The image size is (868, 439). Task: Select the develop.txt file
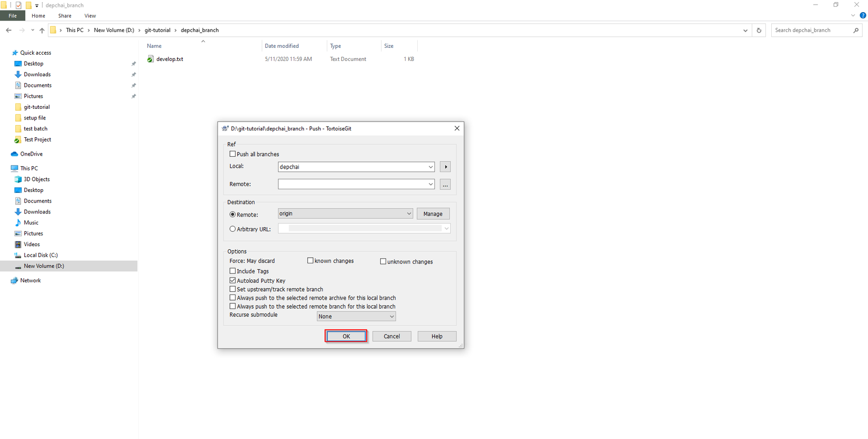tap(169, 59)
